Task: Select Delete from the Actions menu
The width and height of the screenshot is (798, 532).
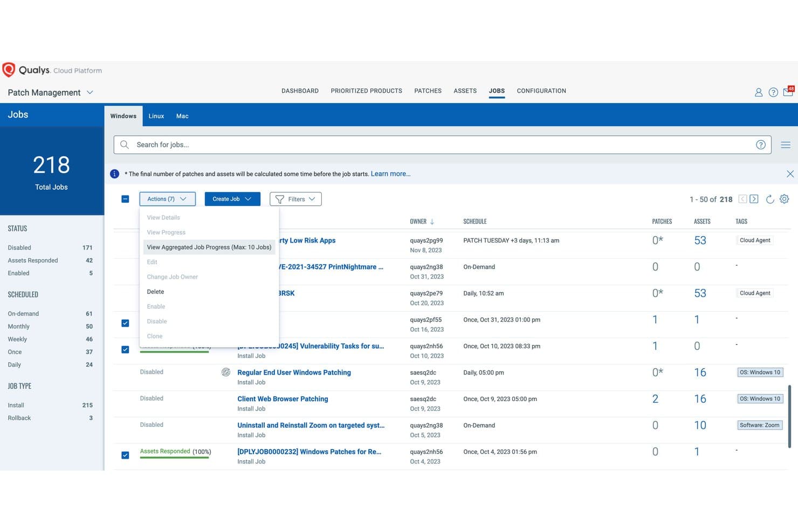Action: 155,292
